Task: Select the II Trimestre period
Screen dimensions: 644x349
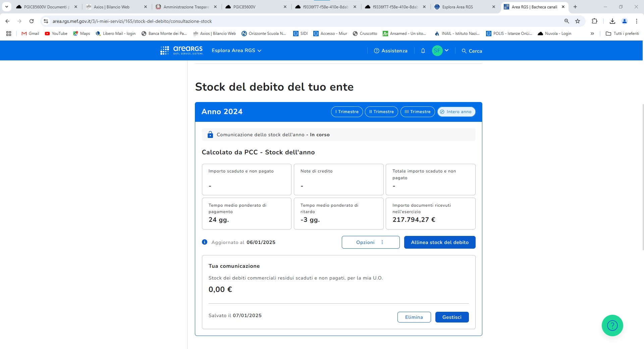Action: click(x=381, y=112)
